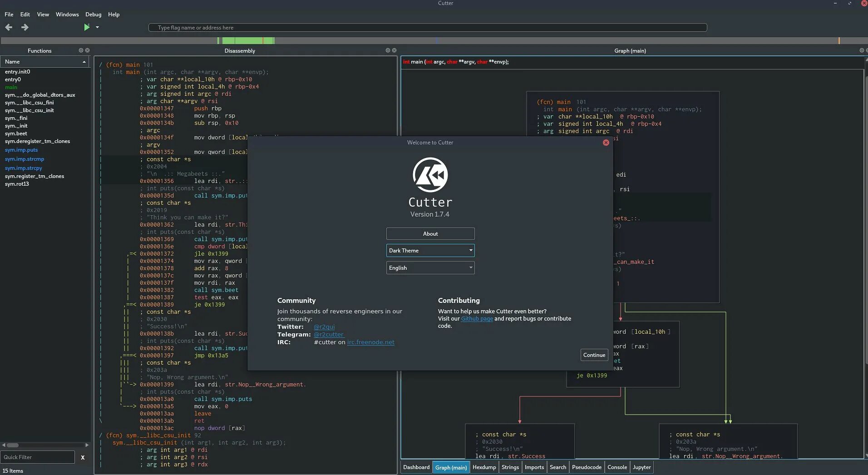
Task: Select sym._fini function
Action: (16, 118)
